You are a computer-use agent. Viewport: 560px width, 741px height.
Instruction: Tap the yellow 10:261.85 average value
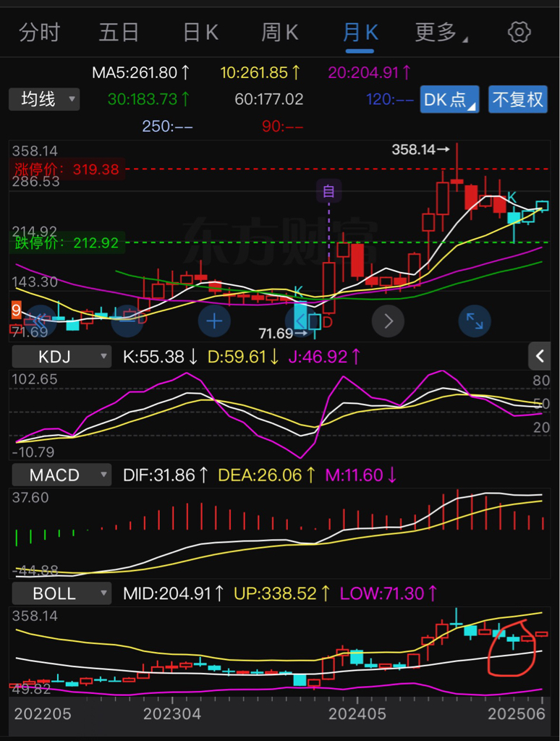click(260, 72)
